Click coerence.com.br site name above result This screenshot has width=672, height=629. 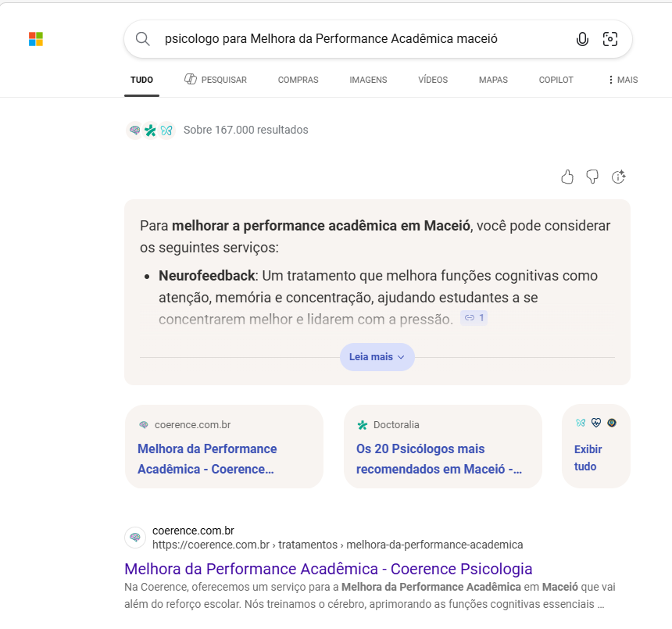pos(193,531)
